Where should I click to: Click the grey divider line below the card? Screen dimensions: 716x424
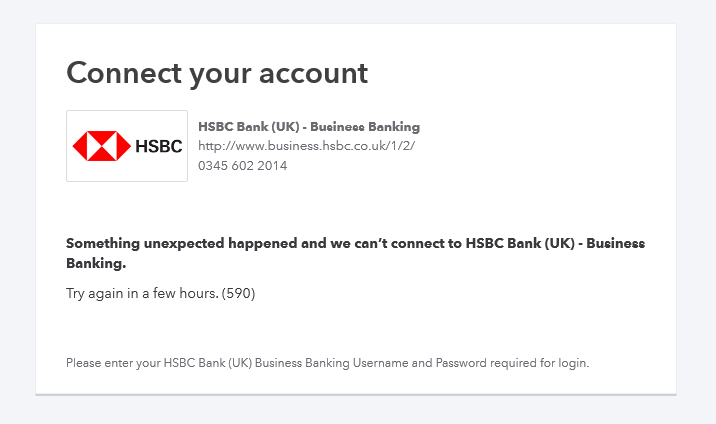[x=356, y=395]
